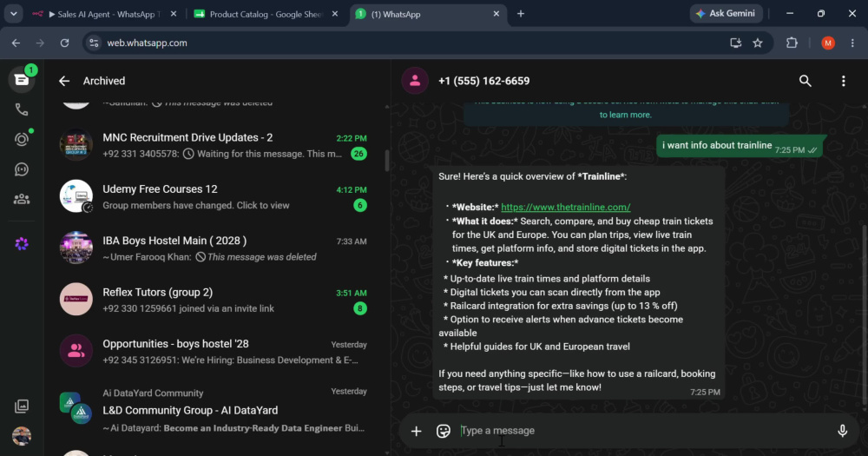This screenshot has width=868, height=456.
Task: Click the Reflex Tutors group avatar
Action: 76,299
